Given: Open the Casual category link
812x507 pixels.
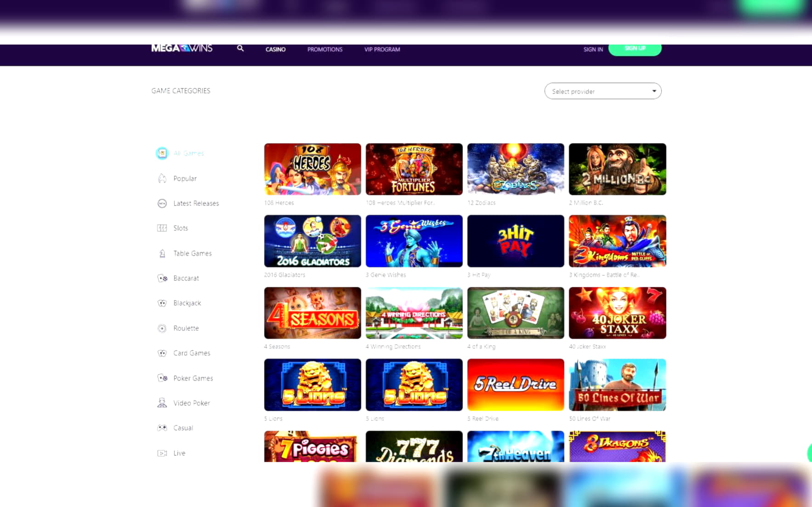Looking at the screenshot, I should [x=183, y=428].
